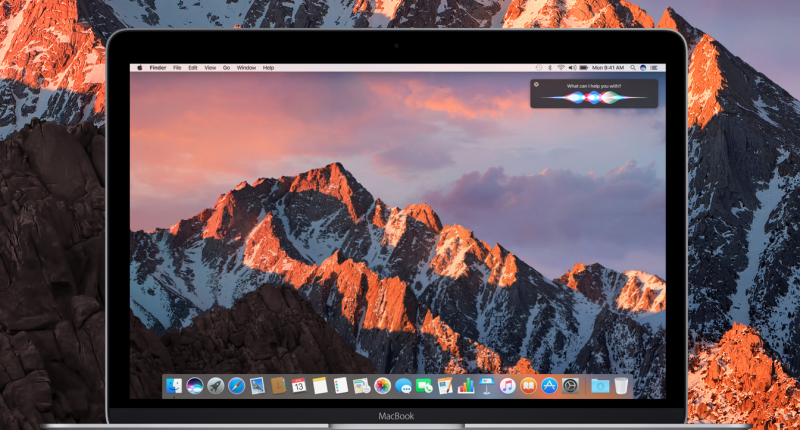The height and width of the screenshot is (430, 800).
Task: Close the Siri panel
Action: (x=536, y=85)
